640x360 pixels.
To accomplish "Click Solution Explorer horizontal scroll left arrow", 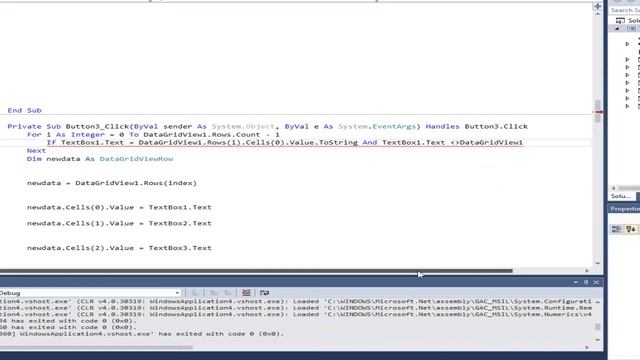I will (x=613, y=188).
